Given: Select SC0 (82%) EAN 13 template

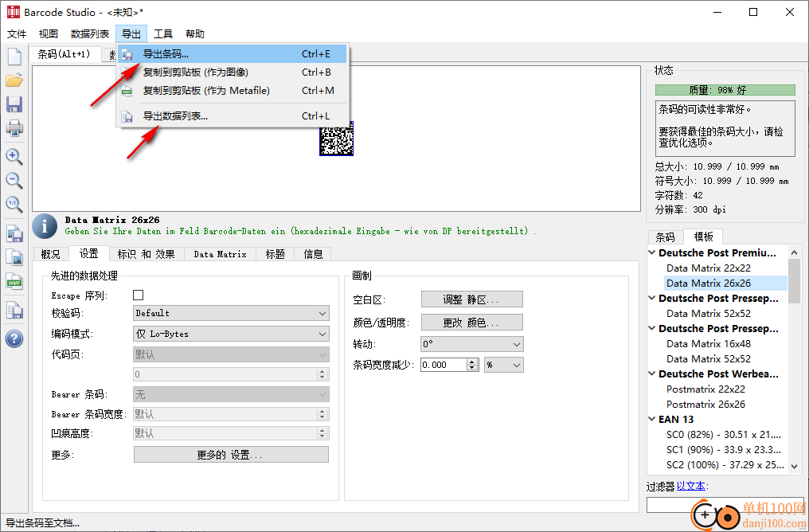Looking at the screenshot, I should coord(723,435).
